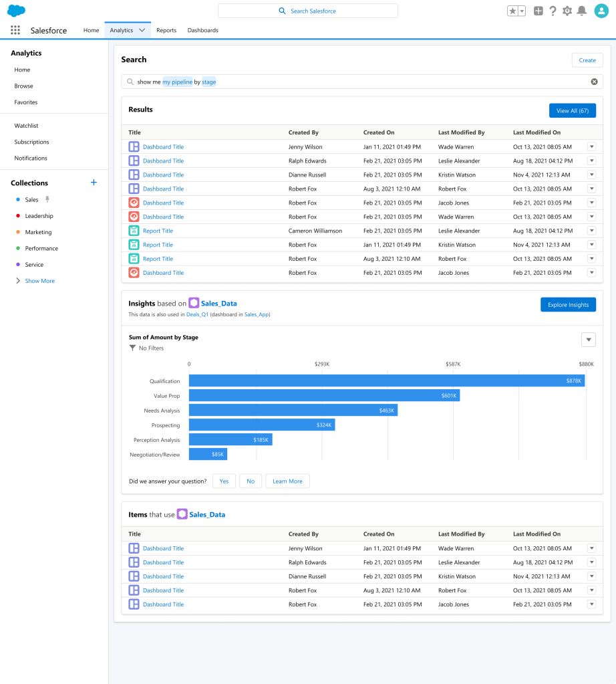Click the Sales_Data dataset icon in Insights header

[193, 302]
